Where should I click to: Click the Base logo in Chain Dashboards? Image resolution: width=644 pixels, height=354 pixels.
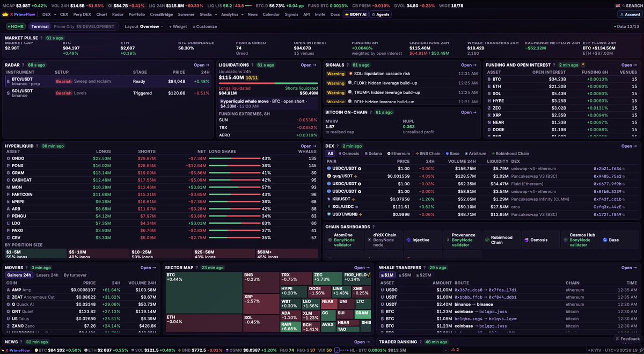pyautogui.click(x=605, y=240)
